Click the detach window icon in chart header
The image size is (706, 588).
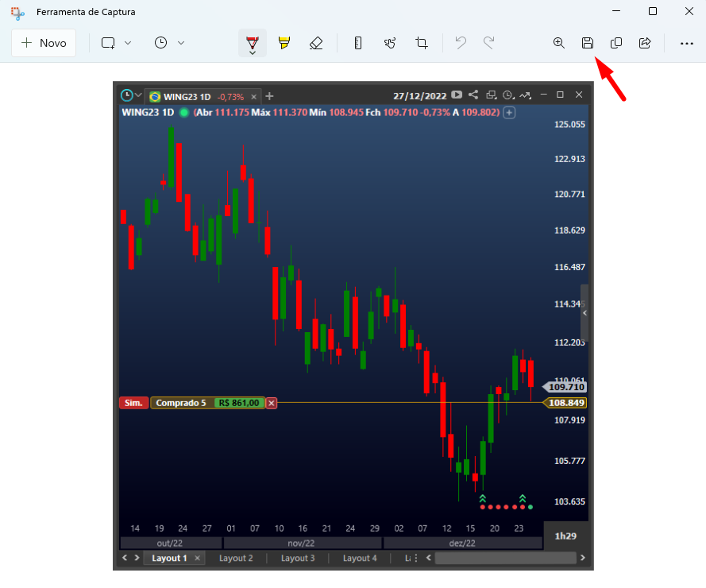tap(492, 95)
